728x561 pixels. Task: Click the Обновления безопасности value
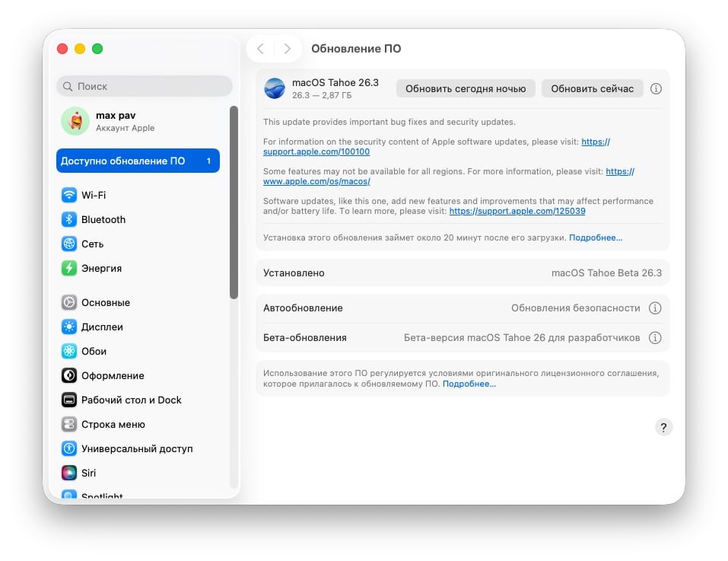(575, 308)
